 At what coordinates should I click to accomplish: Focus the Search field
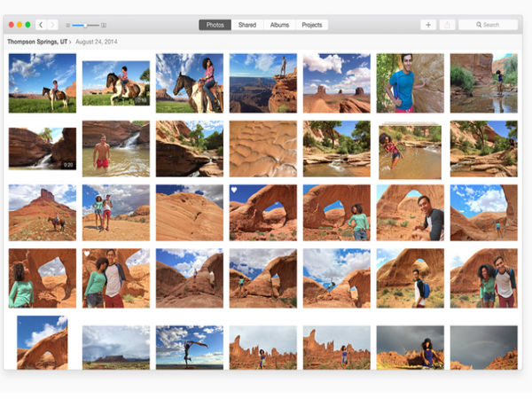pos(488,25)
